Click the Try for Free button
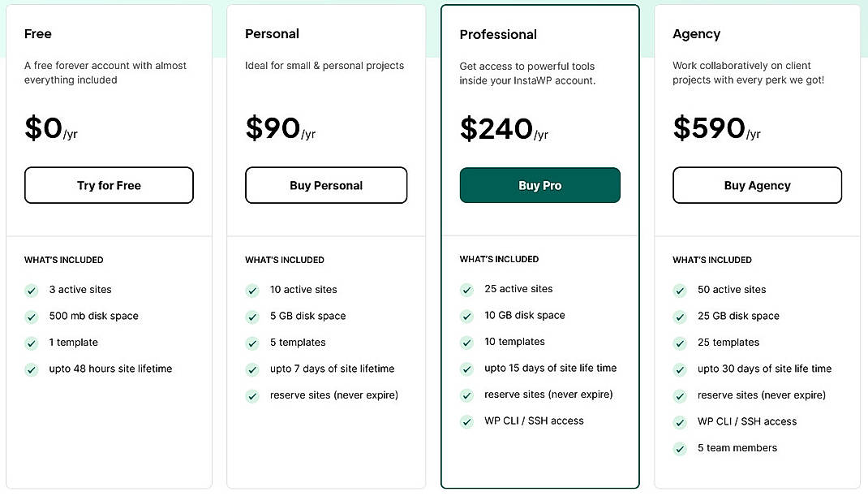868x496 pixels. pos(109,185)
